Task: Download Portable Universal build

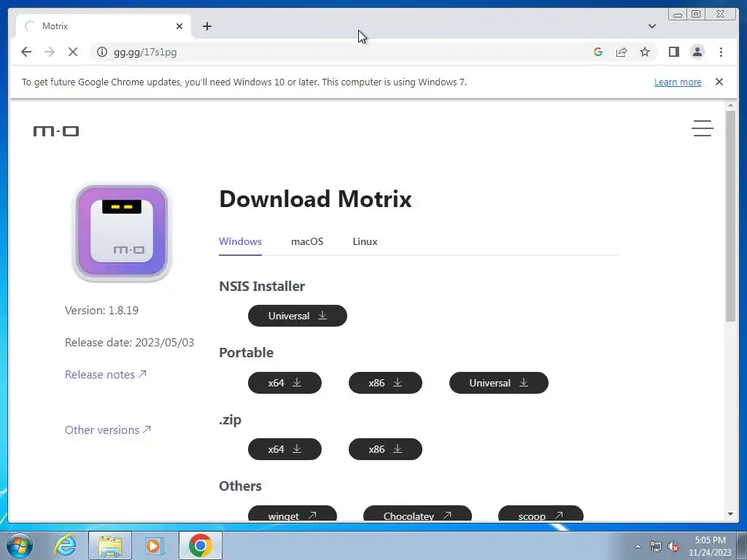Action: [499, 383]
